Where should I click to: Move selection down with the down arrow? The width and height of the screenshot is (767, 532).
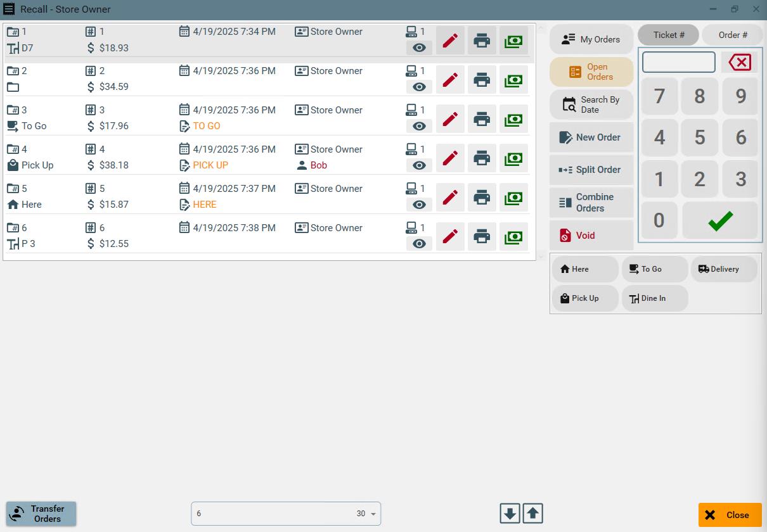(x=510, y=514)
